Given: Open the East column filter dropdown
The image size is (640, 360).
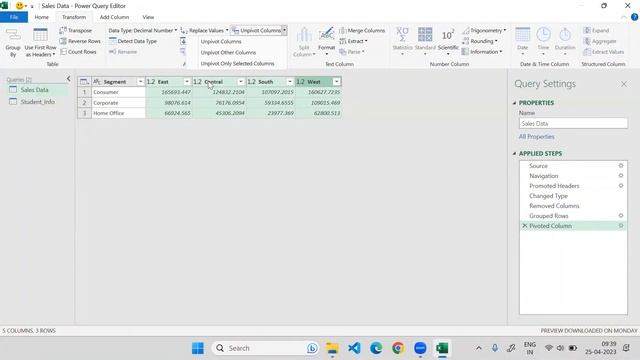Looking at the screenshot, I should pyautogui.click(x=187, y=82).
